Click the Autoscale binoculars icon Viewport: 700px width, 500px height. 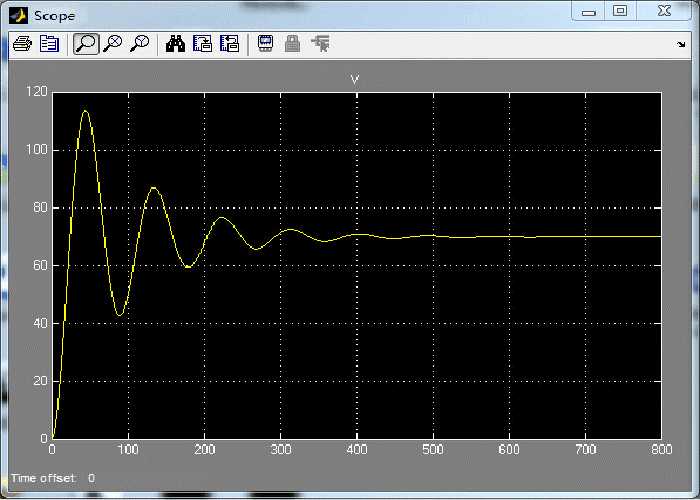(175, 44)
